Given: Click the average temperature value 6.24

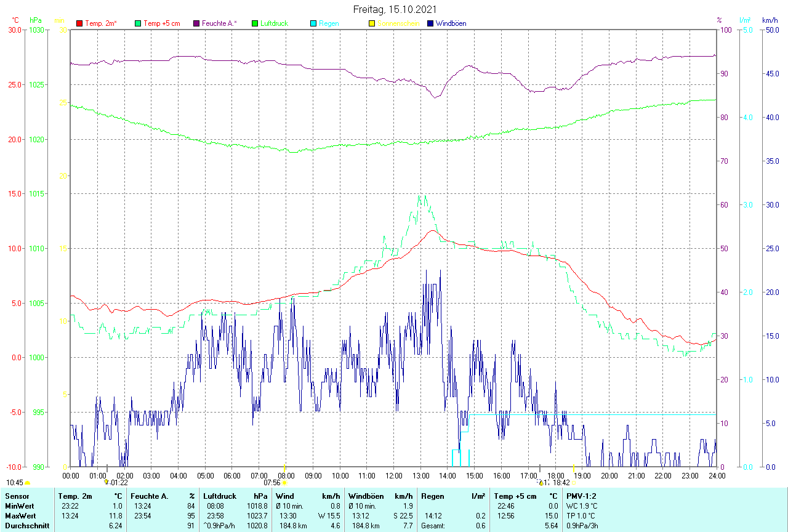Looking at the screenshot, I should [117, 526].
